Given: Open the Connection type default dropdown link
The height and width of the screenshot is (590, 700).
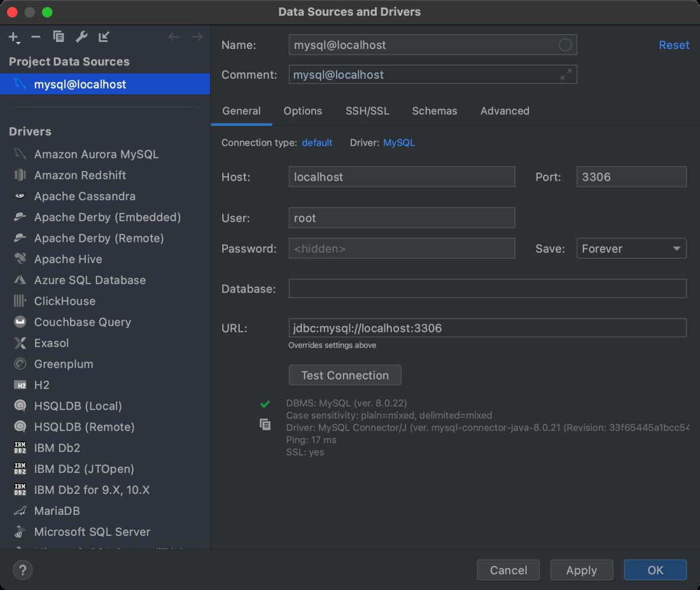Looking at the screenshot, I should coord(317,142).
